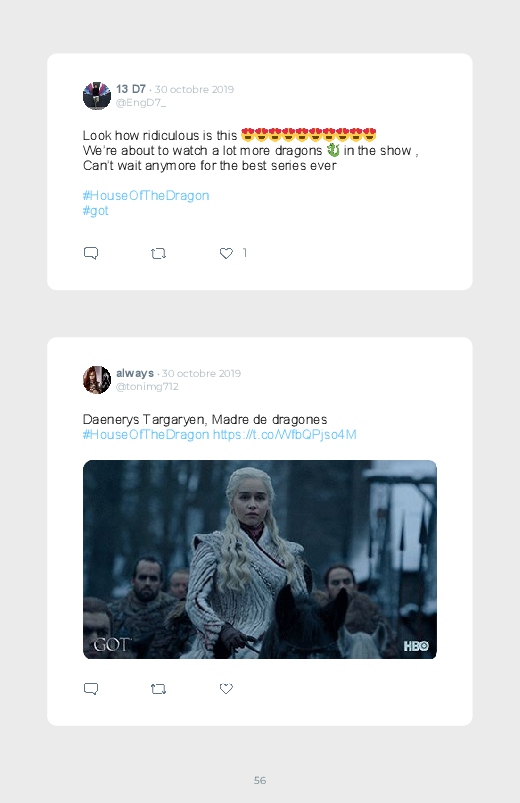Image resolution: width=520 pixels, height=803 pixels.
Task: Click the reply icon on 13 D7's tweet
Action: (x=91, y=253)
